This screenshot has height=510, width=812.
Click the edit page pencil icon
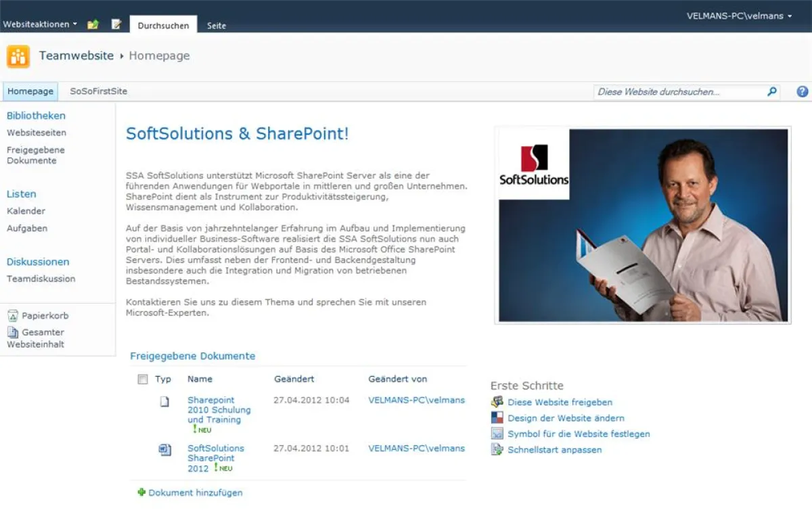[116, 24]
